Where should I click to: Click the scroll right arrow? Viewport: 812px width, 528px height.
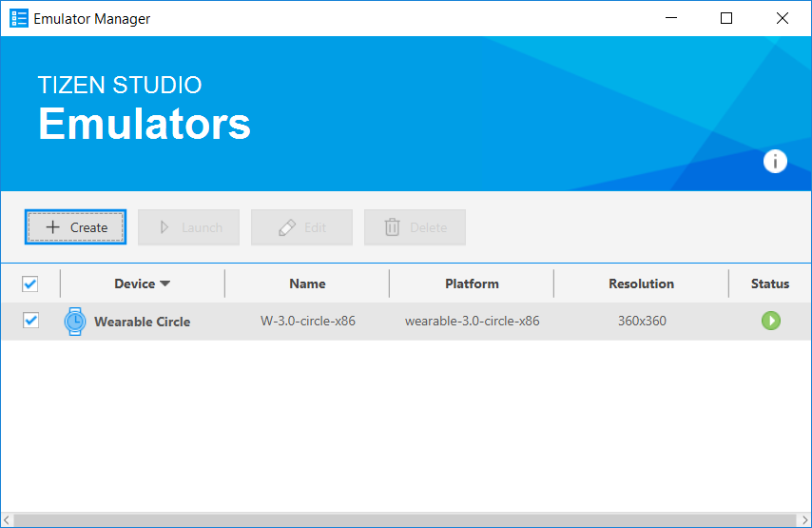[x=804, y=520]
